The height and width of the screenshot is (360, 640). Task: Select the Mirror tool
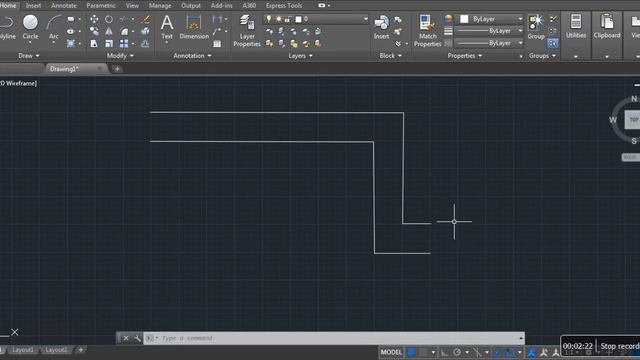pyautogui.click(x=109, y=31)
